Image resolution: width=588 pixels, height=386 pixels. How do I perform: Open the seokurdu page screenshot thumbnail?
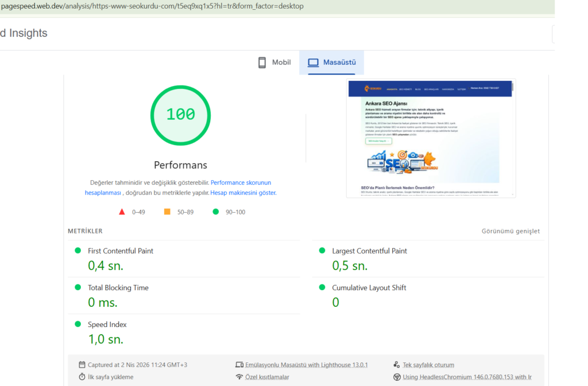431,138
